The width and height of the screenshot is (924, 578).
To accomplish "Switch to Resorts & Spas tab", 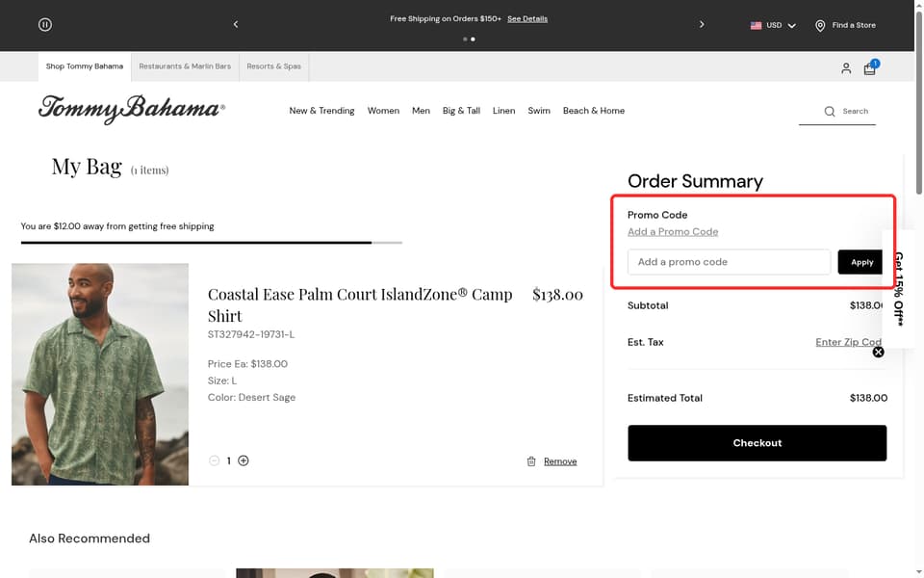I will click(x=274, y=66).
